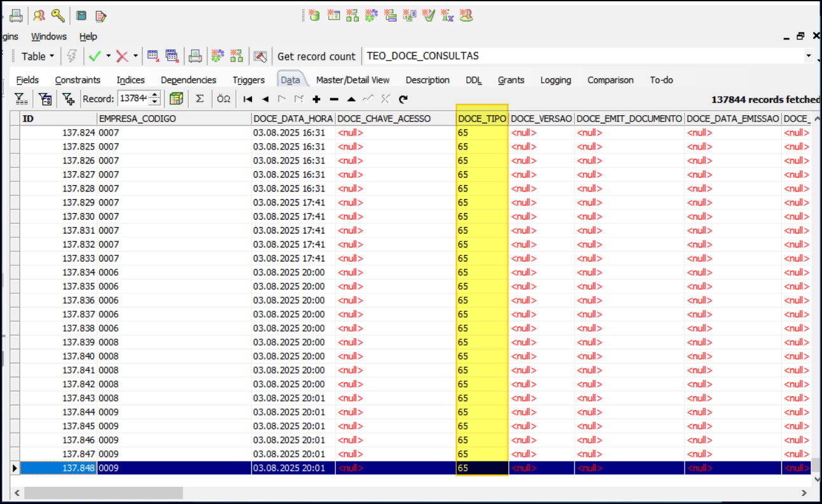The image size is (822, 504).
Task: Click the horizontal scrollbar thumb at bottom
Action: pyautogui.click(x=104, y=493)
